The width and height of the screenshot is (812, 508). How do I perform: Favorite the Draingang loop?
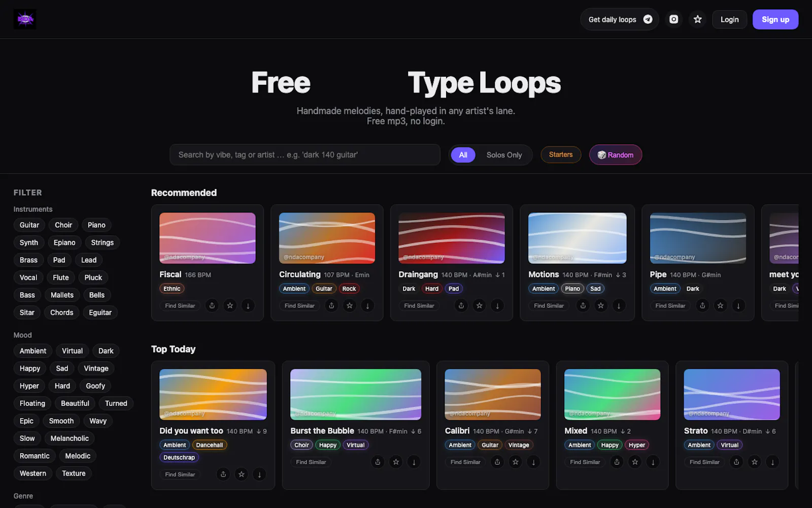(x=479, y=305)
